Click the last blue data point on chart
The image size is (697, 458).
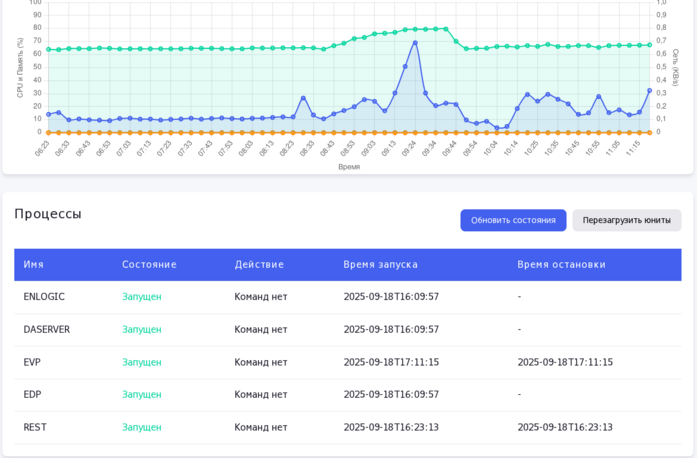649,91
